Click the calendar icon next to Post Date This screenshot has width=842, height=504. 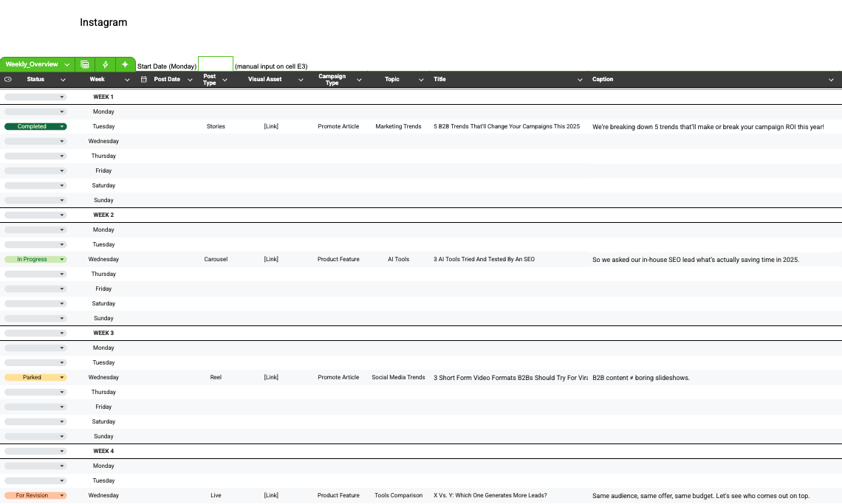[x=144, y=80]
